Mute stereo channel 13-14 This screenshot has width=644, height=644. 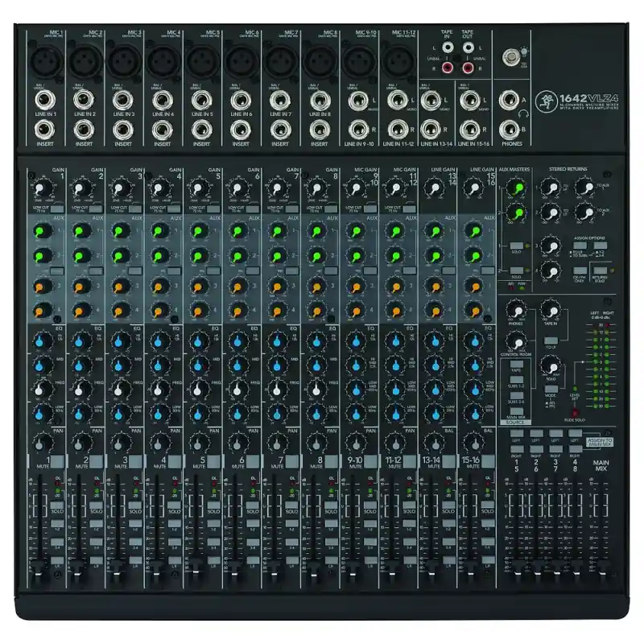(448, 461)
